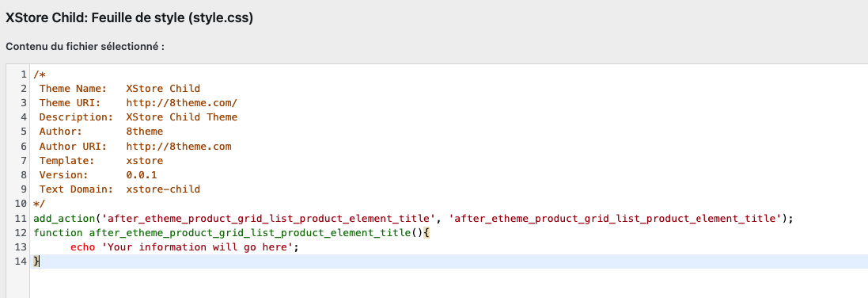The height and width of the screenshot is (298, 868).
Task: Click the Description value XStore Child Theme
Action: (181, 117)
